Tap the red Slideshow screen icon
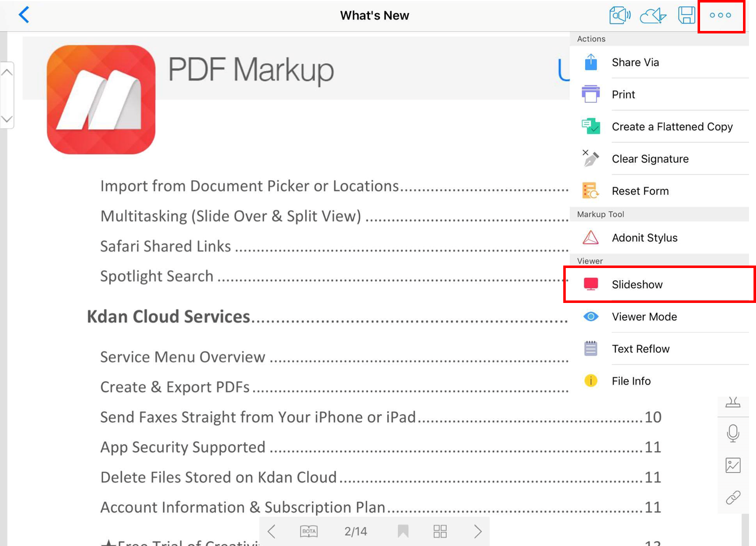756x546 pixels. tap(591, 284)
